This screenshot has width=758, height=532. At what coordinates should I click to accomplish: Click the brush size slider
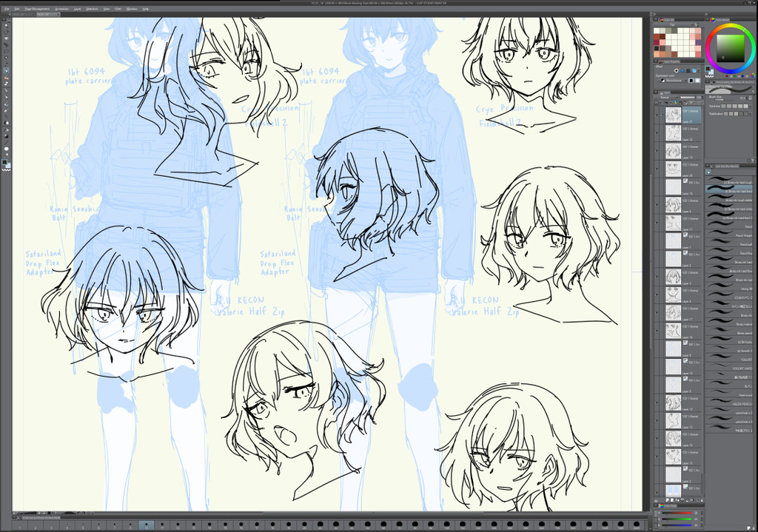725,100
